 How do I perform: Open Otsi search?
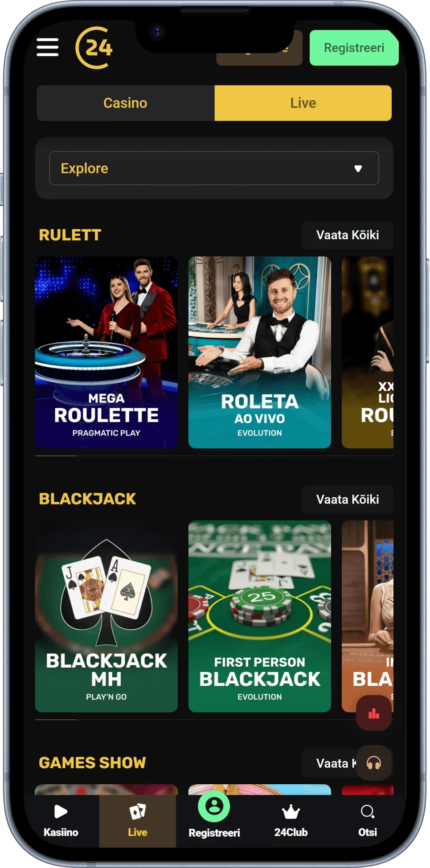368,821
